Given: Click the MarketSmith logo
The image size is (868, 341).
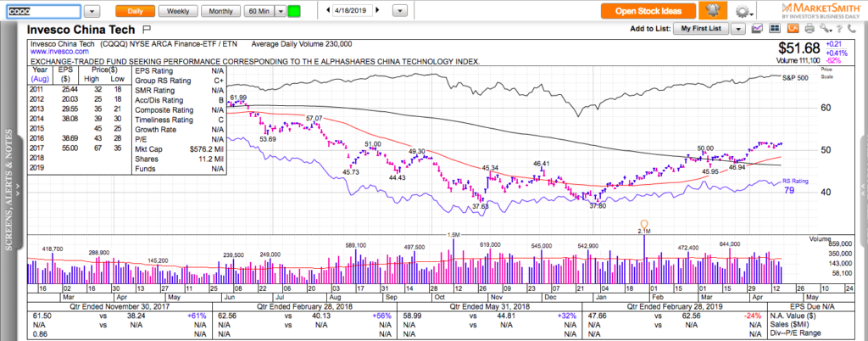Looking at the screenshot, I should (821, 10).
